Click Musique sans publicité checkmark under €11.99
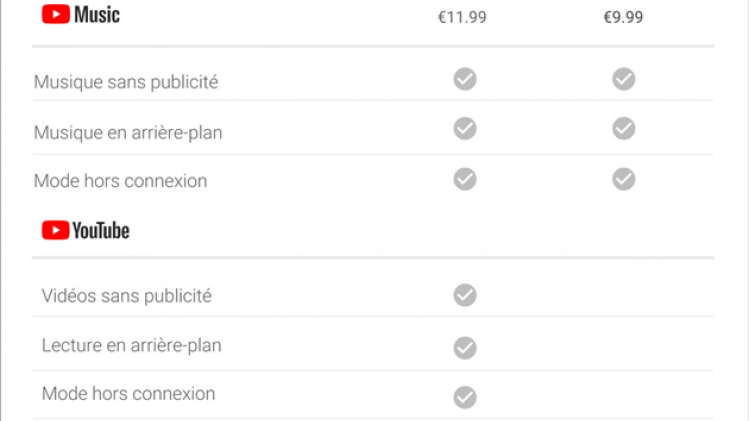749x421 pixels. (x=465, y=79)
